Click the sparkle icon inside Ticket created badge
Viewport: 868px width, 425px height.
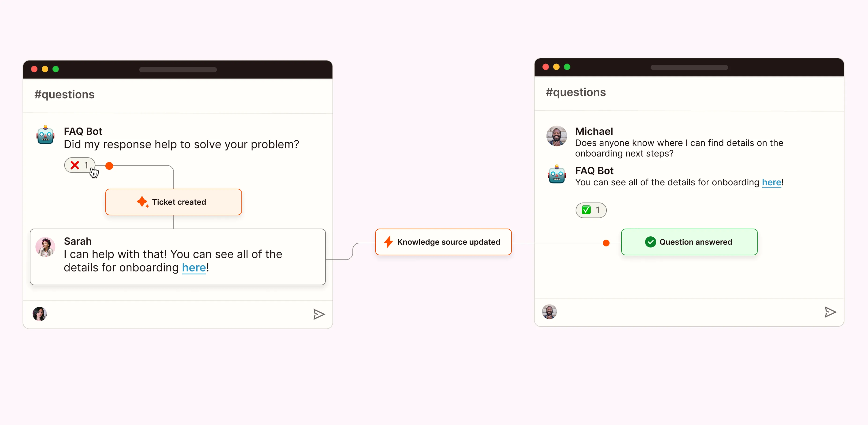pos(143,202)
